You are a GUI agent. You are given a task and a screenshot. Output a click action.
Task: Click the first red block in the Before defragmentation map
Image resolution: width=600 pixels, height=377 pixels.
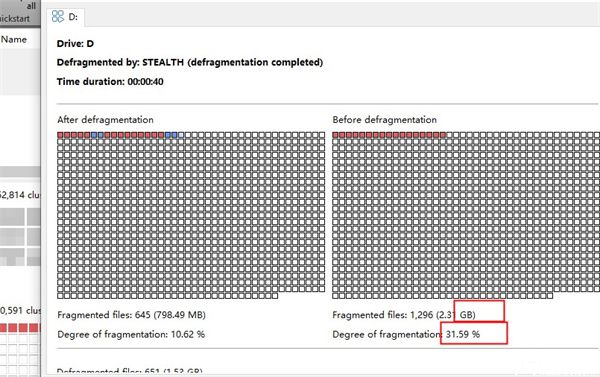click(335, 135)
